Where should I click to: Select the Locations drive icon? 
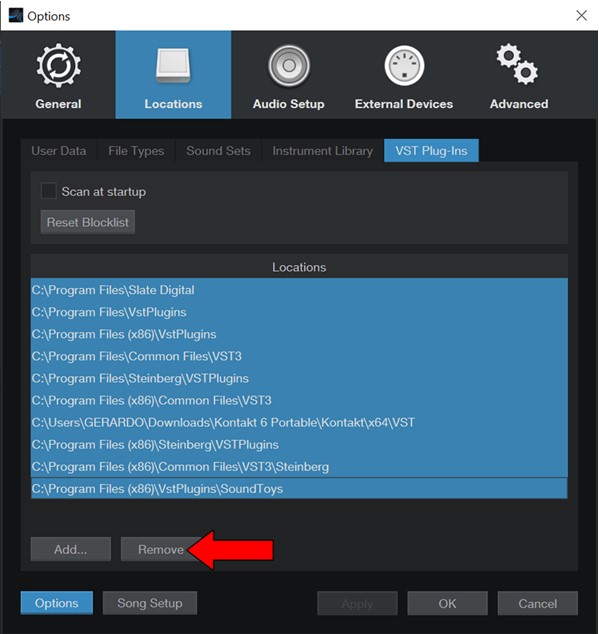[x=173, y=66]
